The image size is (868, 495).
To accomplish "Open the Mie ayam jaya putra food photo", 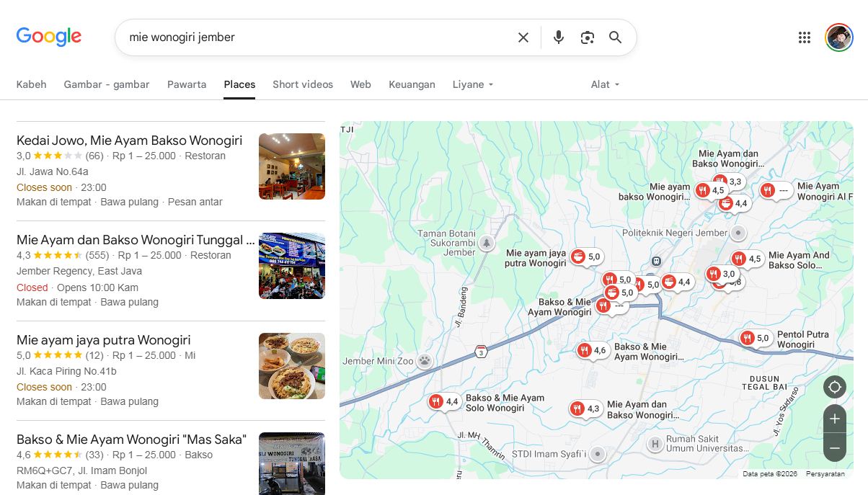I will coord(292,366).
